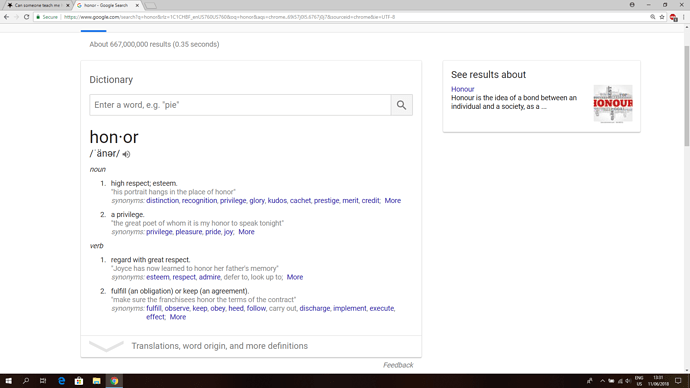Open the synonym 'cachet'
The image size is (690, 388).
click(x=300, y=201)
